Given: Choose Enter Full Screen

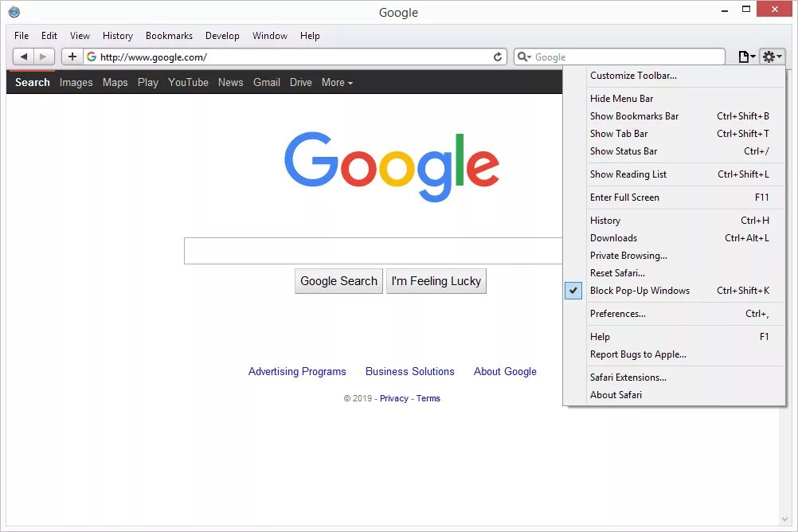Looking at the screenshot, I should [675, 198].
